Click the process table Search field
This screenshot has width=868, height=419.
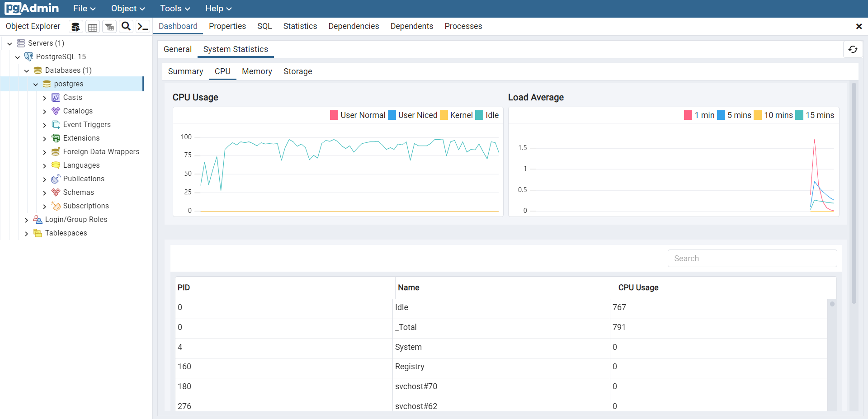(752, 259)
